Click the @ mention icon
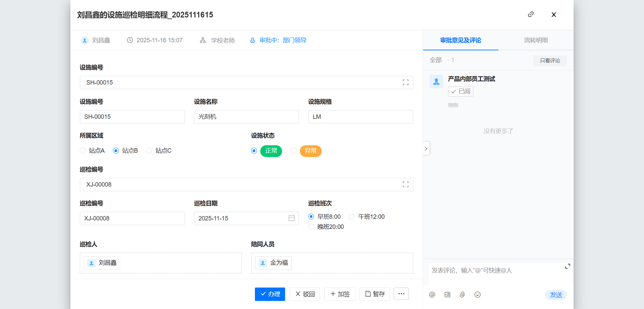This screenshot has height=309, width=644. pyautogui.click(x=432, y=295)
